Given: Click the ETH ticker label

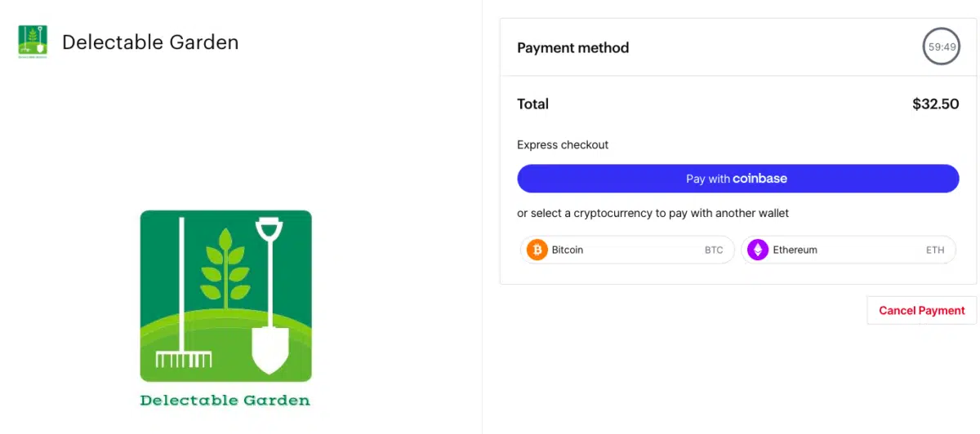Looking at the screenshot, I should coord(935,250).
